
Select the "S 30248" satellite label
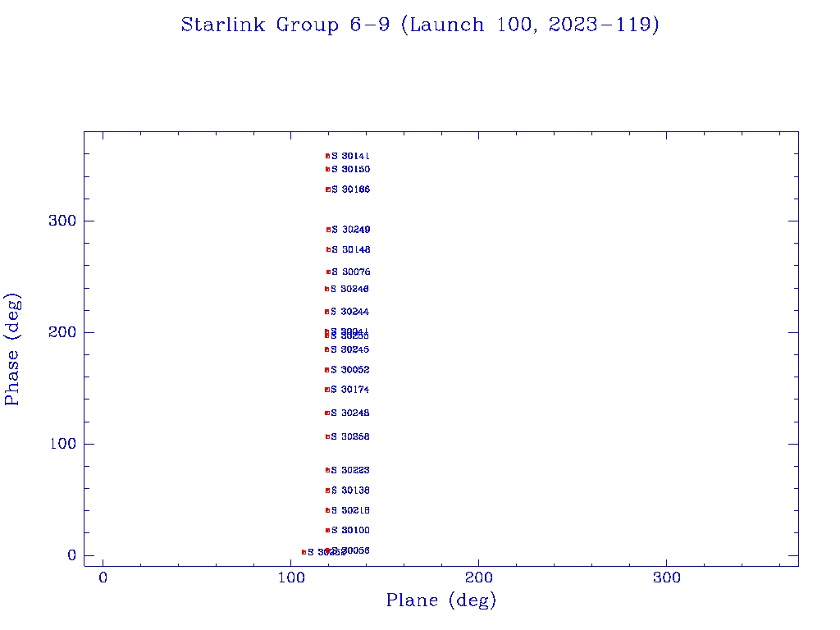pos(349,413)
